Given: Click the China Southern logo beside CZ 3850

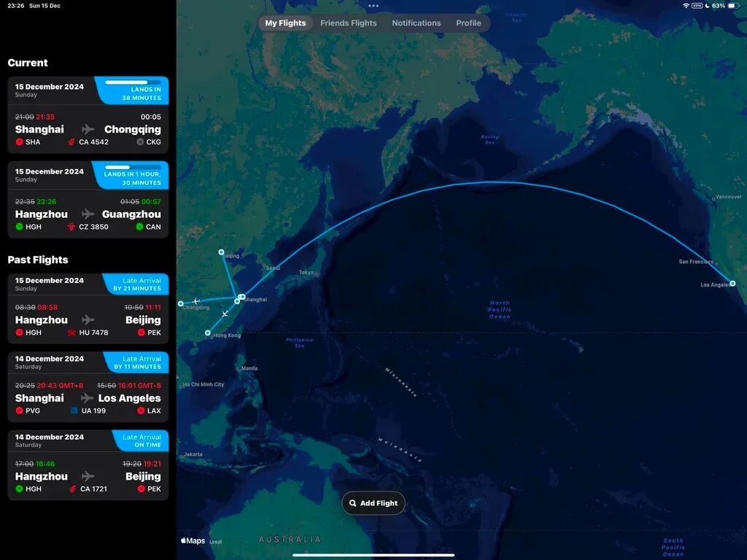Looking at the screenshot, I should [71, 227].
